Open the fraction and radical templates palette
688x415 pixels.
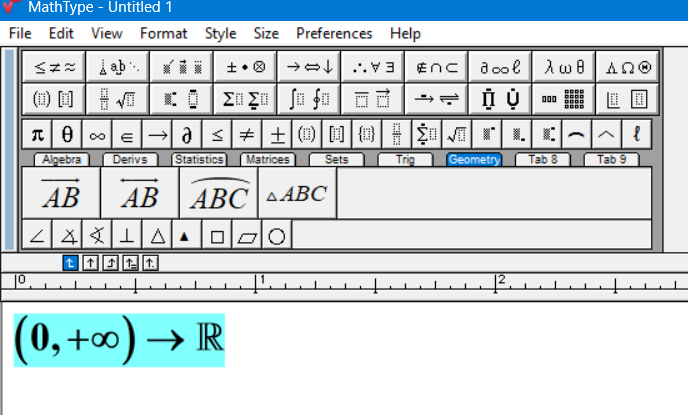pyautogui.click(x=118, y=99)
